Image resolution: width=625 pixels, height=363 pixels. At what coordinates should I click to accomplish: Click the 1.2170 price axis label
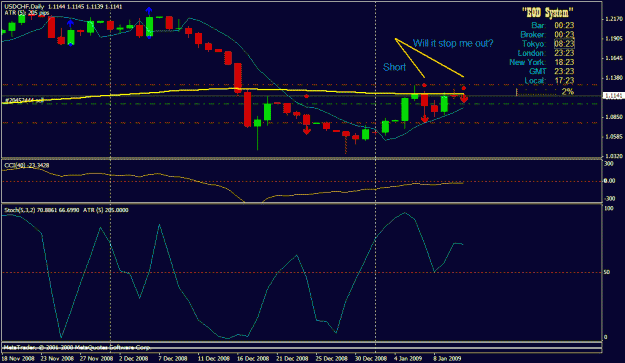[x=614, y=19]
